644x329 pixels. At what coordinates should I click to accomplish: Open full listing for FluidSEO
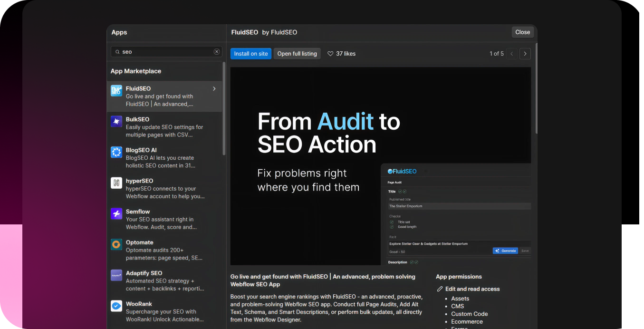[x=297, y=54]
